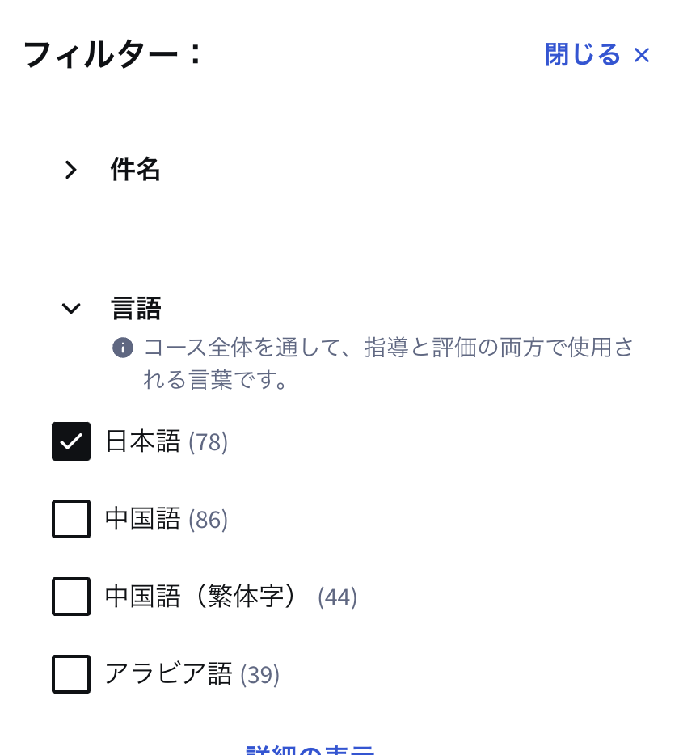Enable the 中国語 (86) checkbox
Viewport: 700px width, 755px height.
(x=71, y=519)
